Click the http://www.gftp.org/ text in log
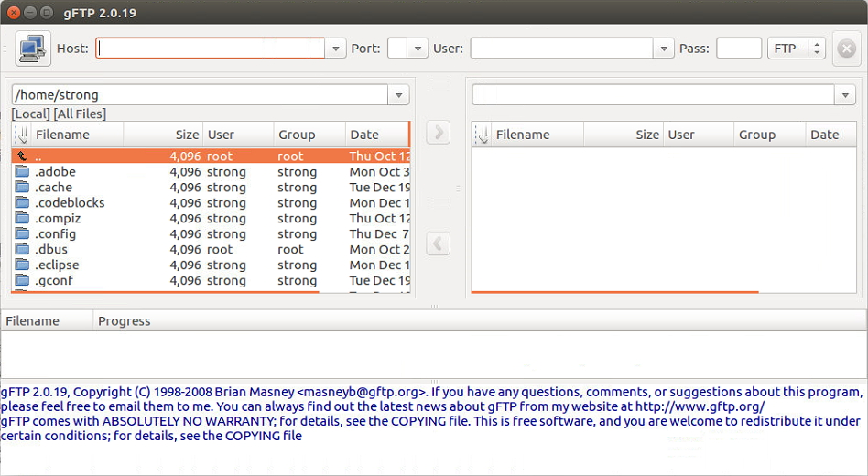The image size is (868, 476). (700, 406)
